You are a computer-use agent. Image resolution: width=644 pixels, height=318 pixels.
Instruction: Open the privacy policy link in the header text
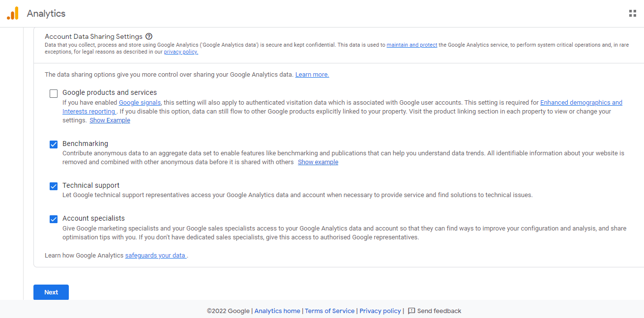[180, 52]
